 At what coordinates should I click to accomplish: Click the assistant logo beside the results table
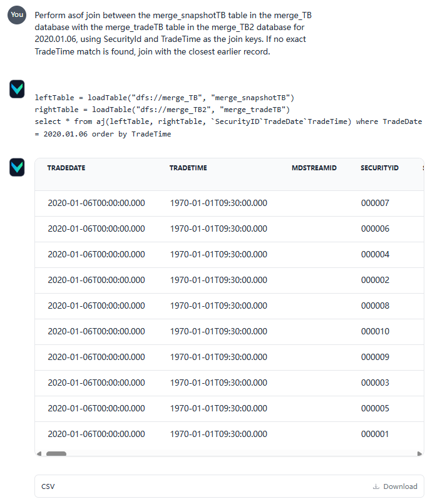point(17,167)
